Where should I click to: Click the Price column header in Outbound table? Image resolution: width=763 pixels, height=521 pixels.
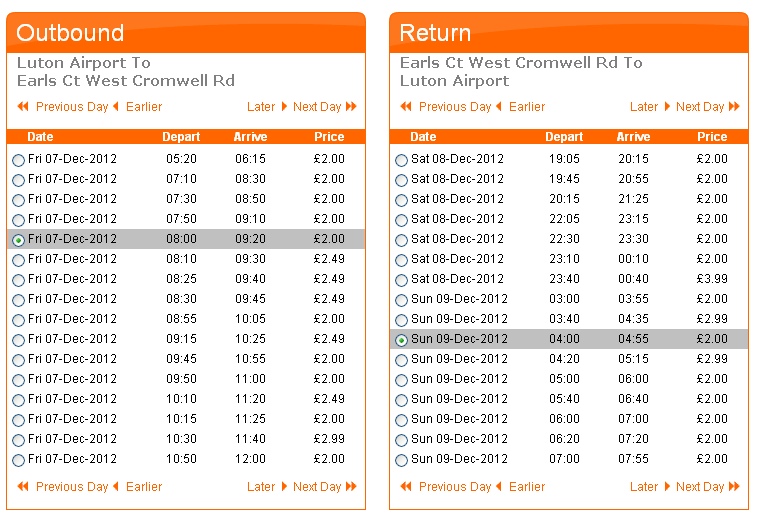click(x=329, y=137)
